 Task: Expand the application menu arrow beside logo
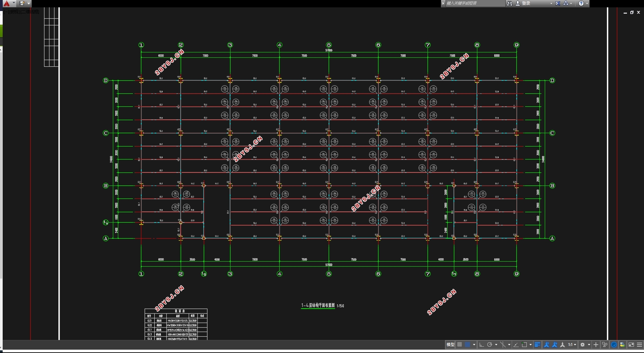coord(14,3)
